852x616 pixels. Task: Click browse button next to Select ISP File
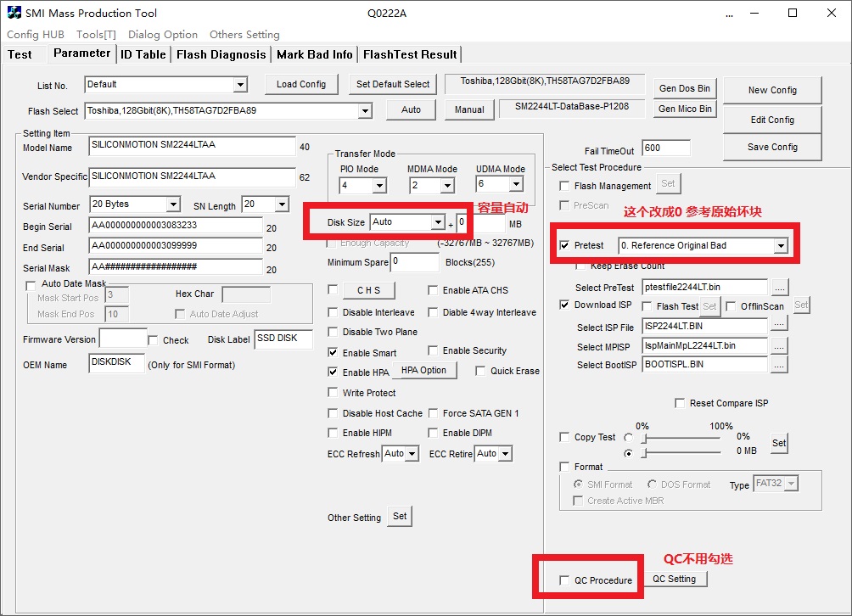[x=779, y=324]
